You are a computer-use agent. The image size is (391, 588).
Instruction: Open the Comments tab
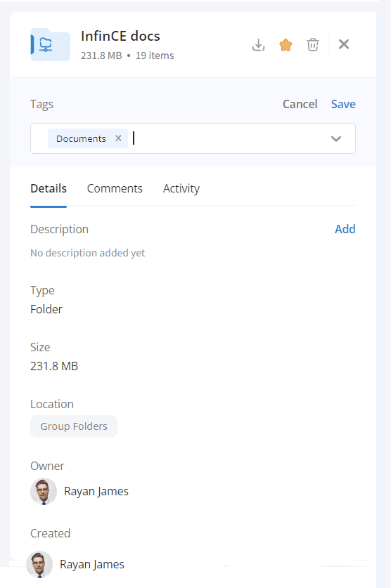point(115,188)
